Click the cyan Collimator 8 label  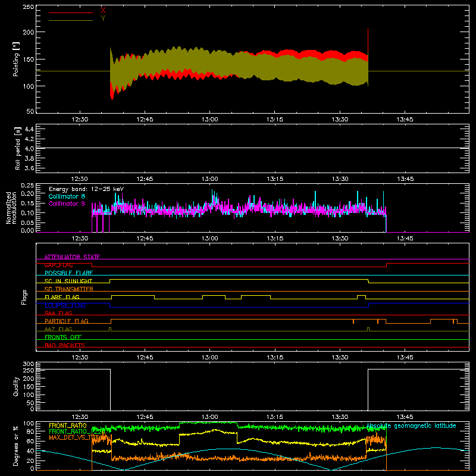67,196
